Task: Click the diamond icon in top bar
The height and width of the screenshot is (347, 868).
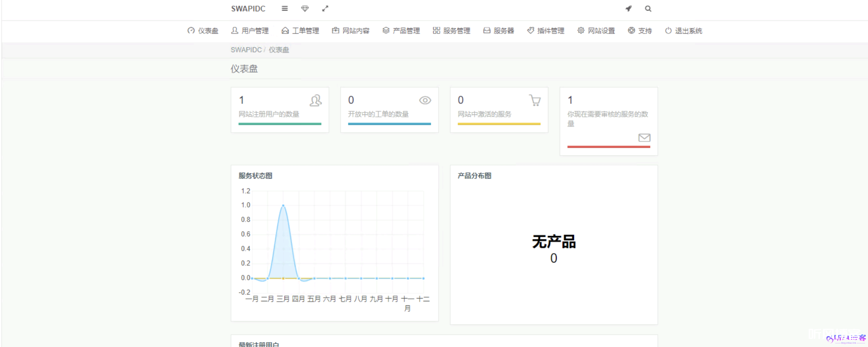Action: coord(305,8)
